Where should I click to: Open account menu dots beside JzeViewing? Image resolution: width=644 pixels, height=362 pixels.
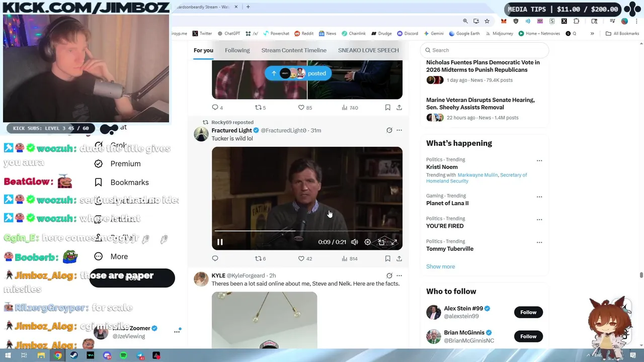[177, 332]
